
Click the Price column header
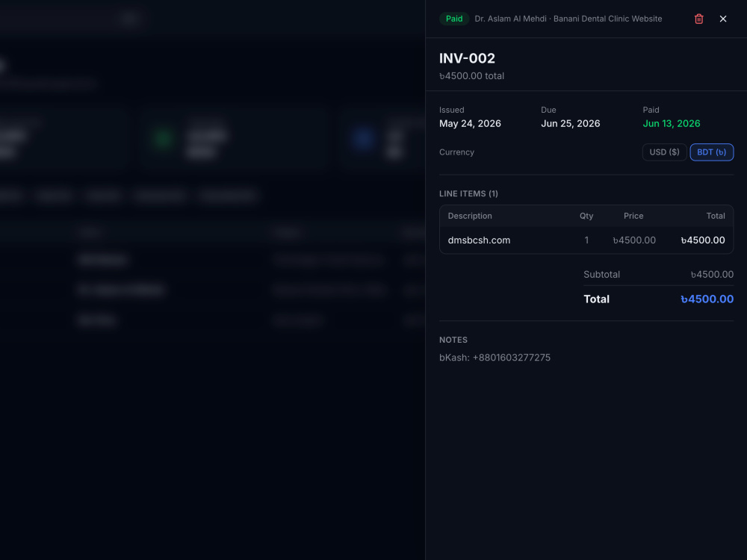point(633,216)
